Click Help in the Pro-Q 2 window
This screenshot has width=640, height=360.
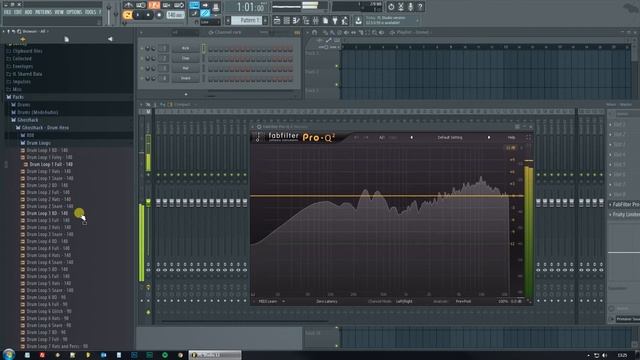click(511, 138)
